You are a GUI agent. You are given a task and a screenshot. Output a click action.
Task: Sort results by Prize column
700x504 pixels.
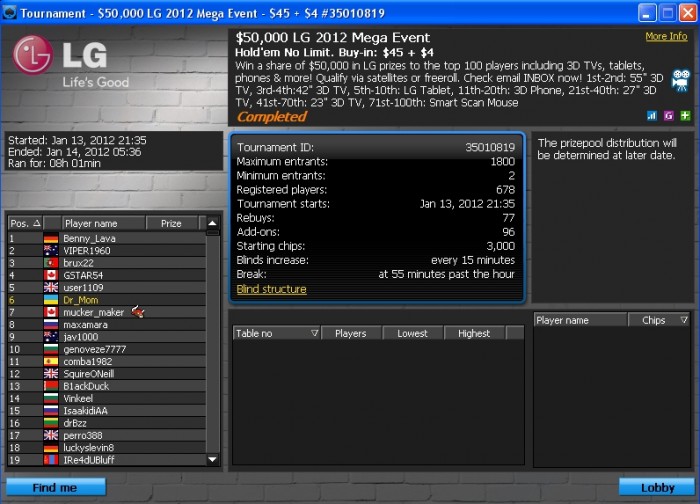[172, 223]
